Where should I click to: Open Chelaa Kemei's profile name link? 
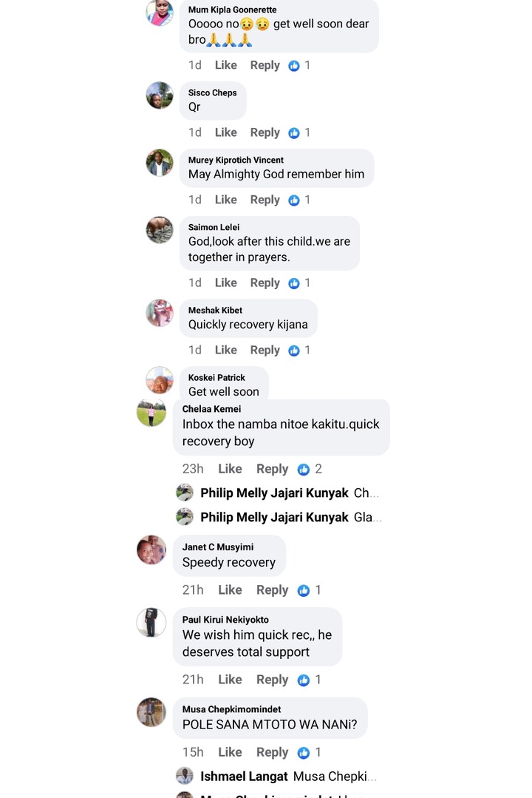211,409
